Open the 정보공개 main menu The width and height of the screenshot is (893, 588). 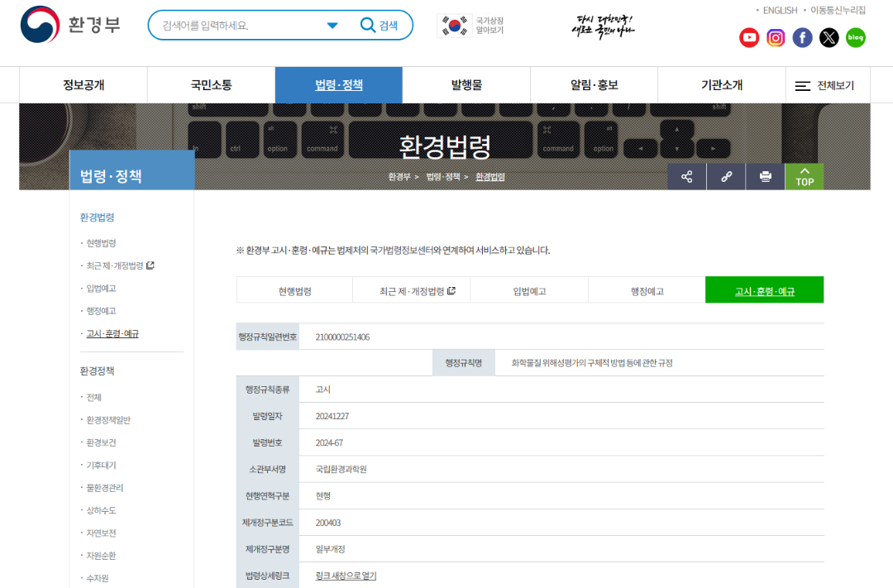(84, 85)
